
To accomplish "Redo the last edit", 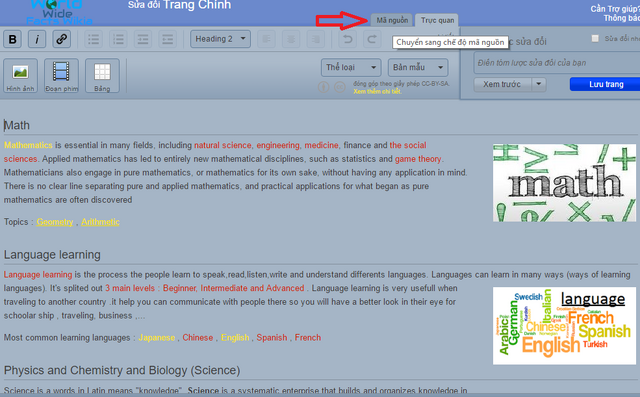I will coord(372,39).
